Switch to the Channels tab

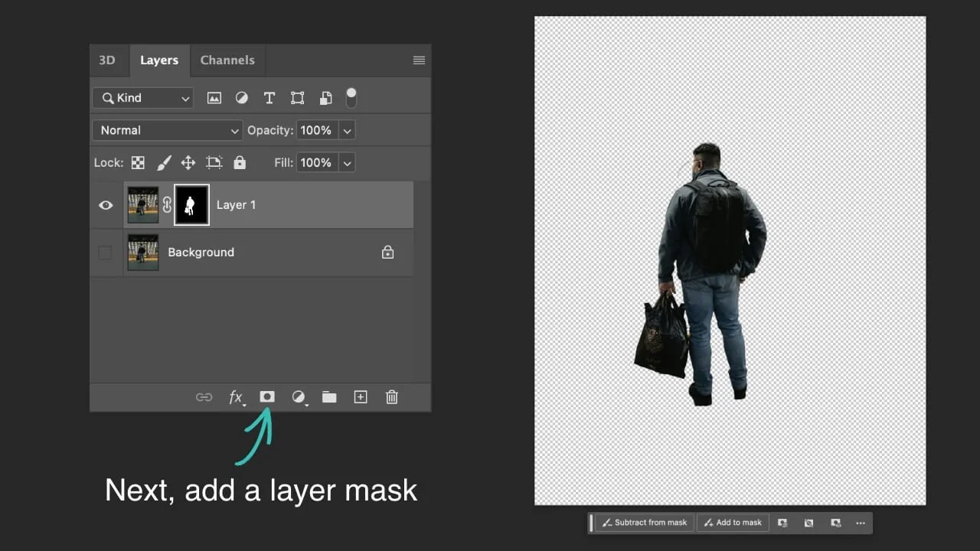(227, 60)
